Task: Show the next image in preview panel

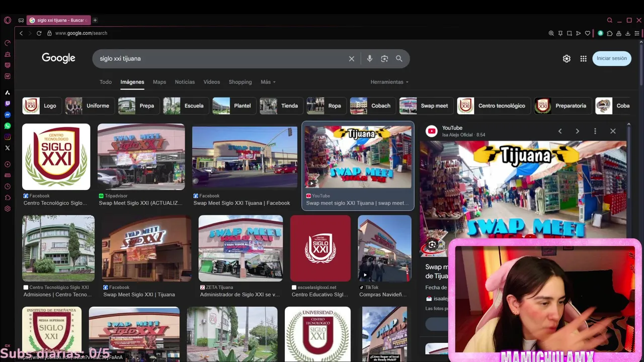Action: (577, 131)
